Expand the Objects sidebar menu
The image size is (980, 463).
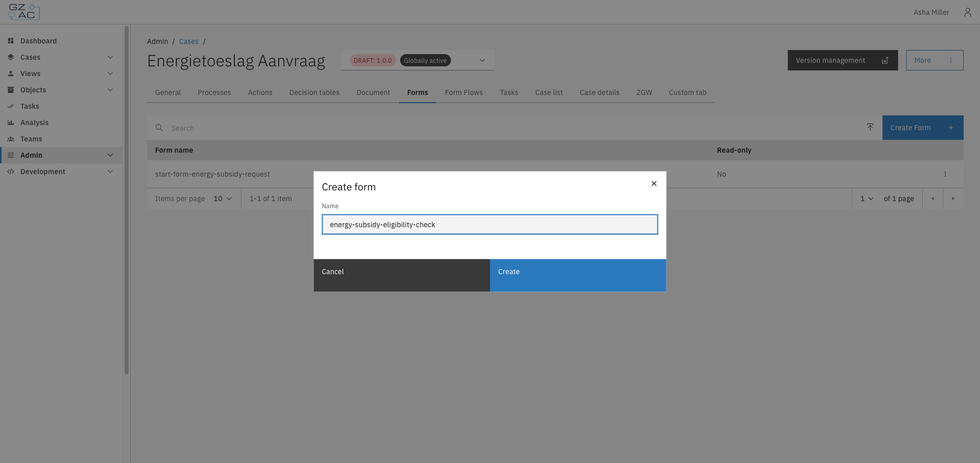point(110,90)
